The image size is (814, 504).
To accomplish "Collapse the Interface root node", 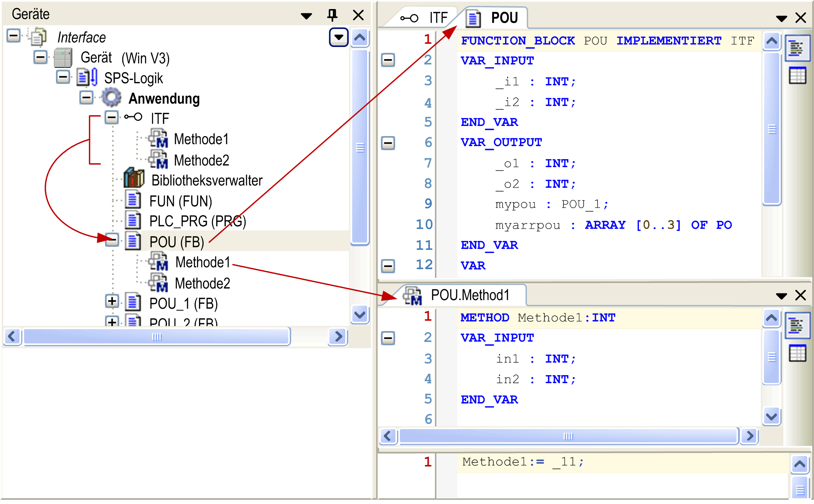I will (14, 36).
